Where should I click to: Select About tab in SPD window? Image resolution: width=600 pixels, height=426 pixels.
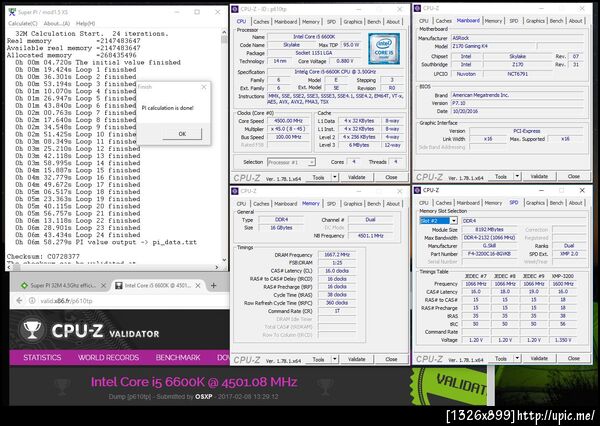pos(576,203)
